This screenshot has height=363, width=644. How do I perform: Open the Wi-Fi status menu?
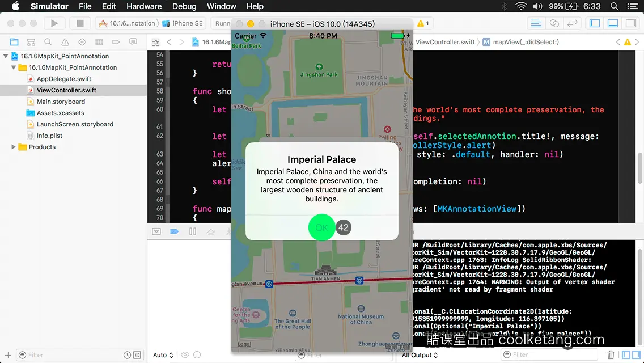(x=521, y=6)
